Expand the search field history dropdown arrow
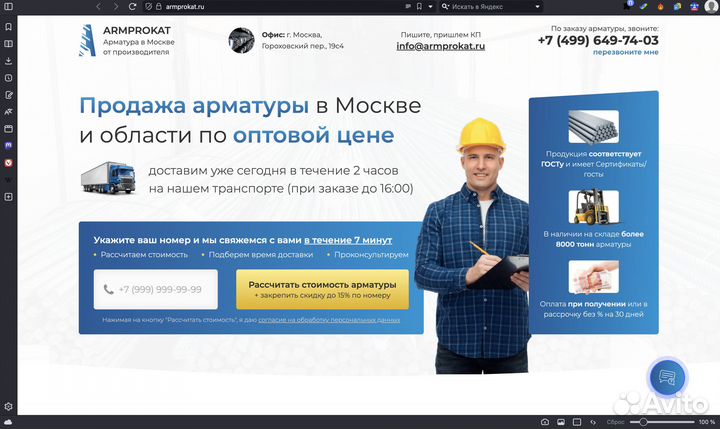Image resolution: width=720 pixels, height=429 pixels. click(537, 6)
